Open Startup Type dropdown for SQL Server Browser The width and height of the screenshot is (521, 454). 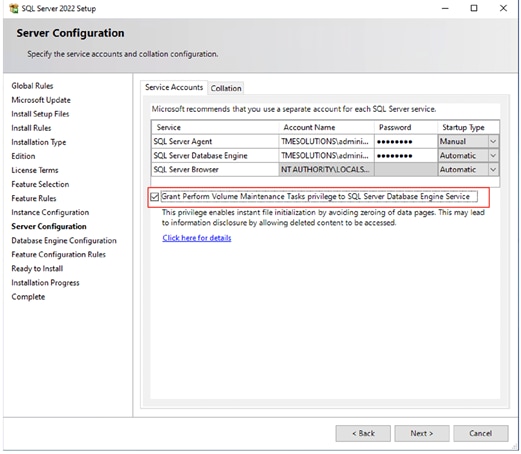tap(493, 170)
